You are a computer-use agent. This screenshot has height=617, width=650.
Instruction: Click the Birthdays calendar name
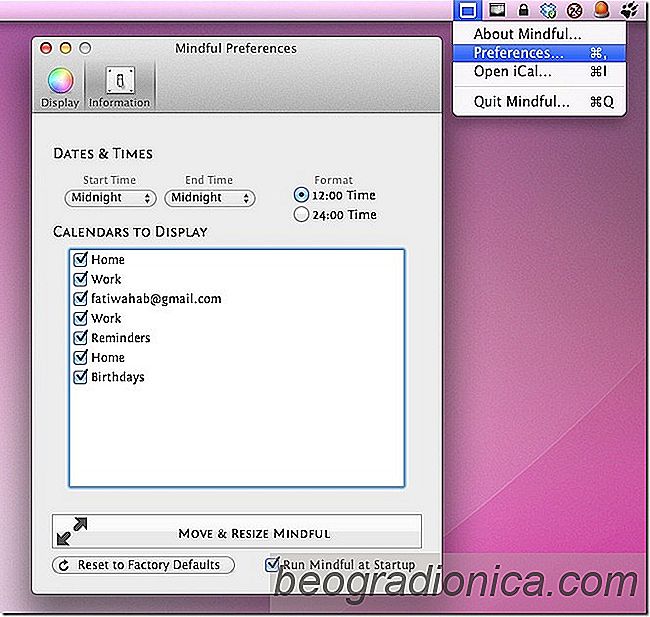(118, 377)
